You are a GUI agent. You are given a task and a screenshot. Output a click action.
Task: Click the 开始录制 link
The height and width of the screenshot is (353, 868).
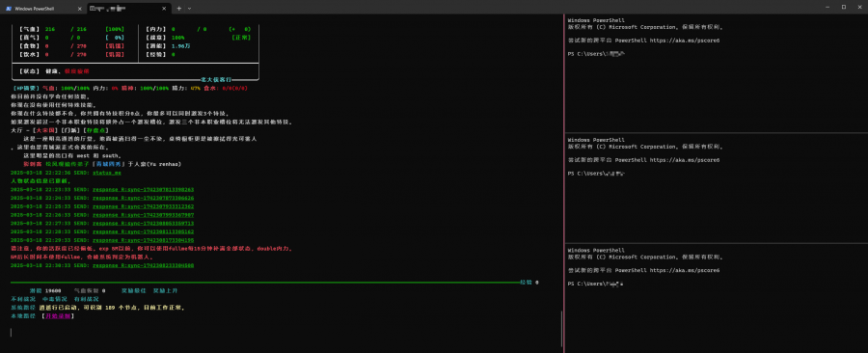[x=59, y=316]
